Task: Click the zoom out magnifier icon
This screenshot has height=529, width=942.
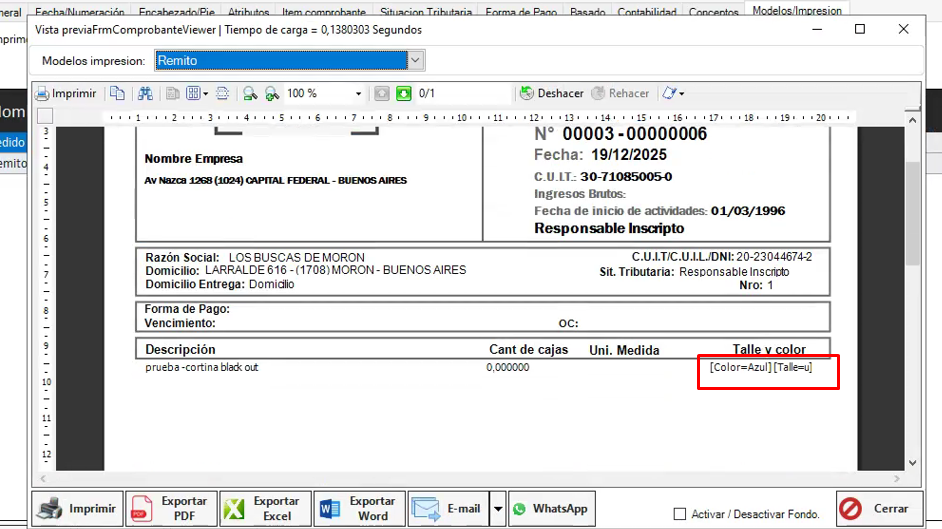Action: coord(250,93)
